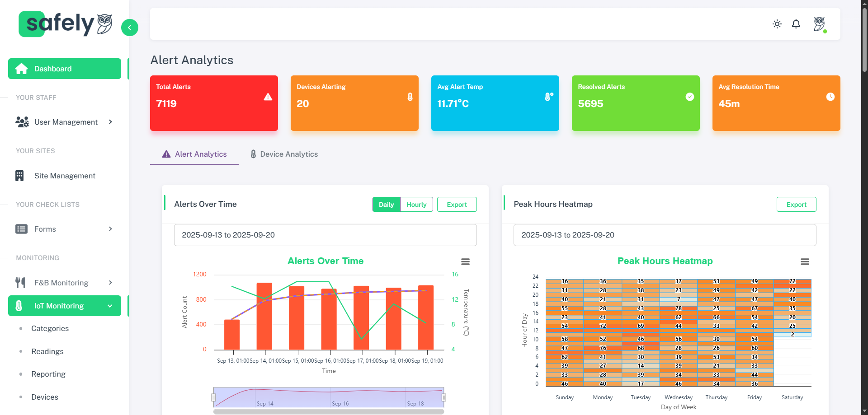868x415 pixels.
Task: Open Alerts Over Time chart hamburger menu
Action: [465, 262]
